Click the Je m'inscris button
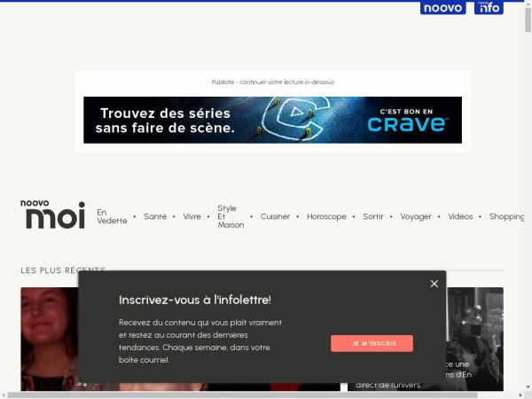 tap(372, 343)
